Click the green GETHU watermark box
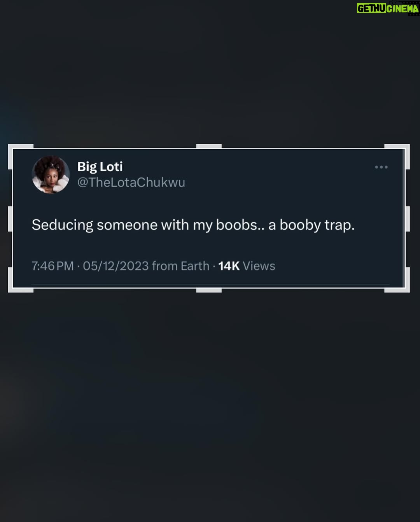Image resolution: width=420 pixels, height=522 pixels. (x=371, y=8)
